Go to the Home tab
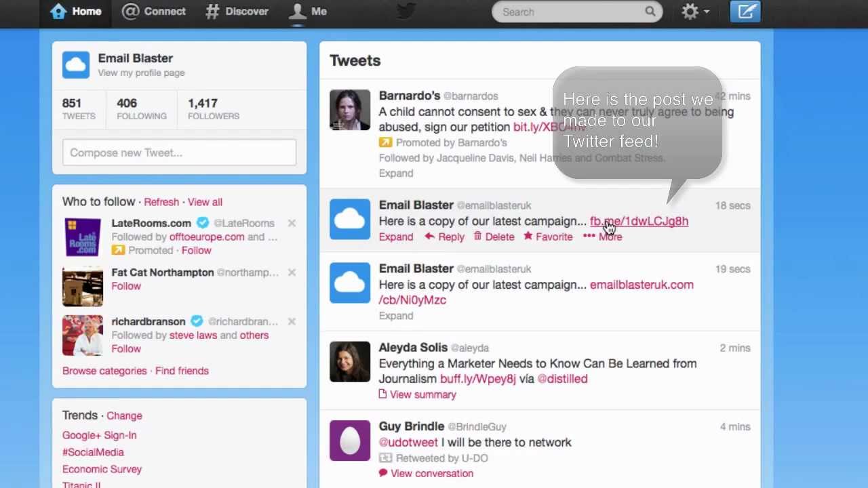The width and height of the screenshot is (868, 488). pyautogui.click(x=76, y=12)
